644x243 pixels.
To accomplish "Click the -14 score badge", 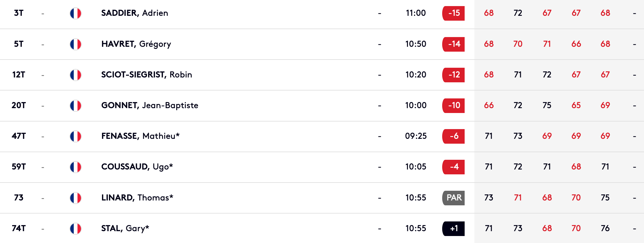I will coord(453,44).
